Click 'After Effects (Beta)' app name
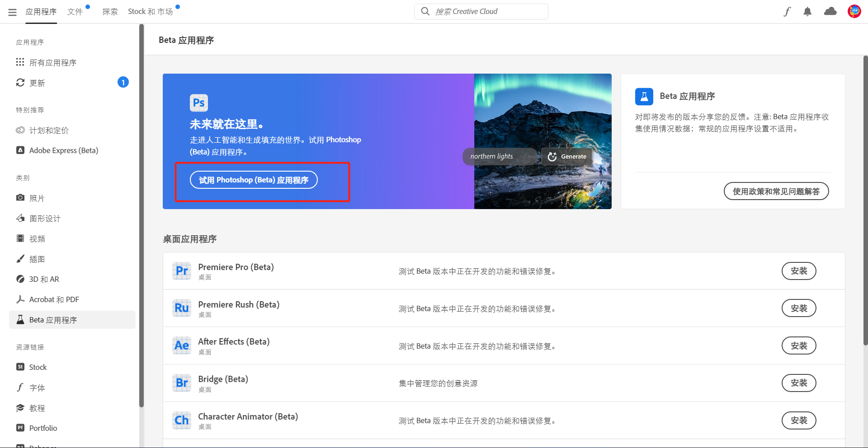Screen dimensions: 868x448 234,341
